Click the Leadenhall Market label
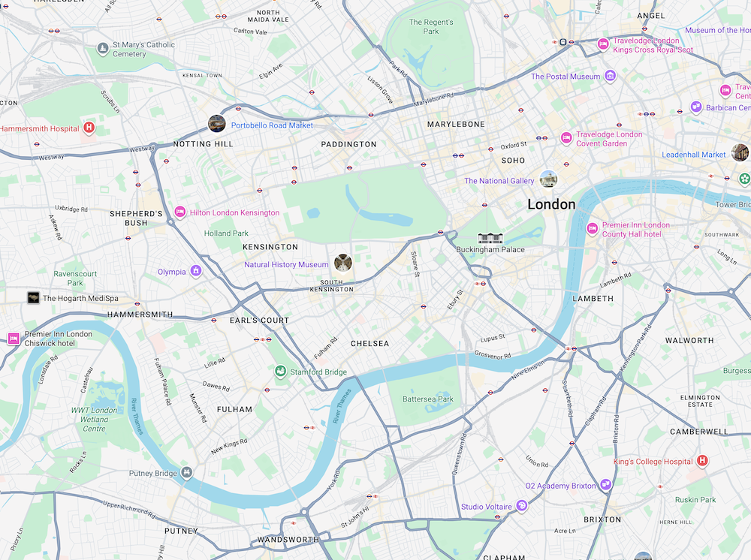The height and width of the screenshot is (560, 751). [693, 155]
